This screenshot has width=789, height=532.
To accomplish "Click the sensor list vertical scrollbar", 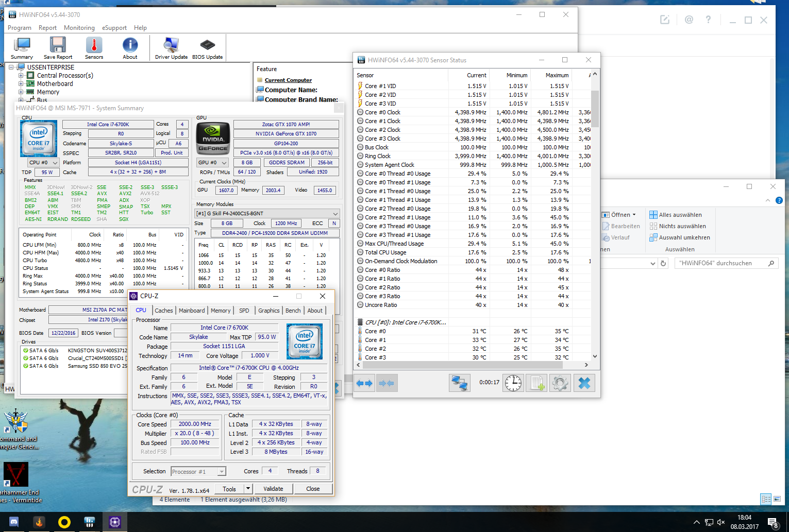I will 595,215.
